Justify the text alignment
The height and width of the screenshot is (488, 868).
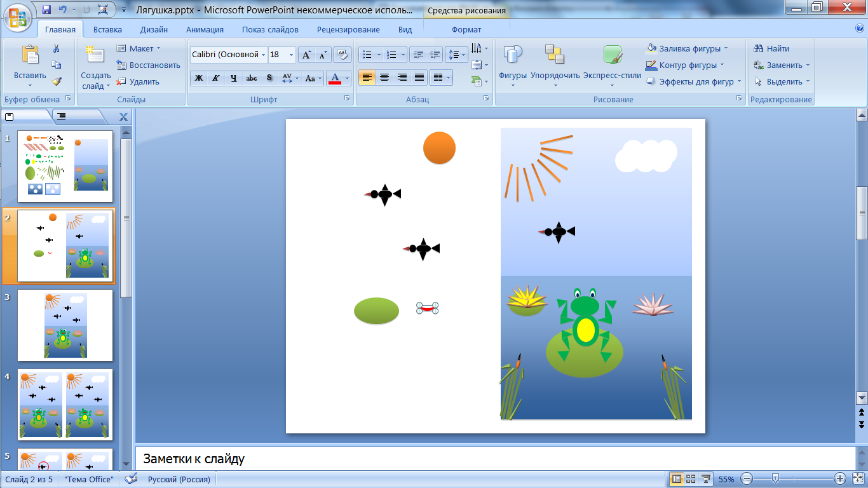419,78
